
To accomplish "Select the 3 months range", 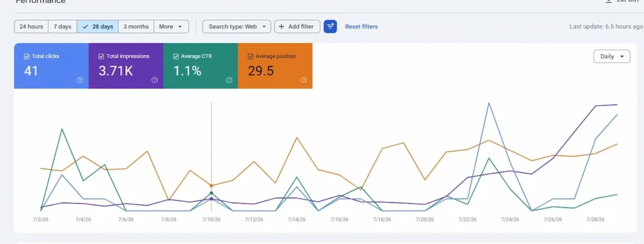I will click(136, 26).
